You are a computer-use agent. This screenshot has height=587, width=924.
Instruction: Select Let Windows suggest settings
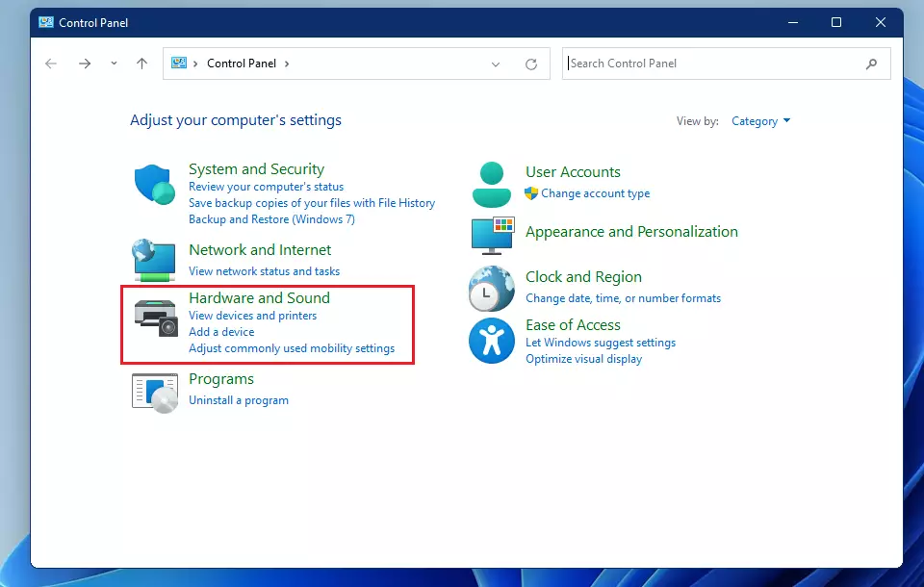click(601, 343)
